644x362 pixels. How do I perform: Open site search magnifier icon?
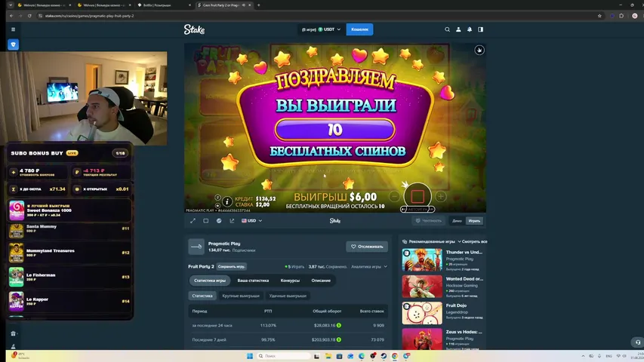(x=447, y=29)
